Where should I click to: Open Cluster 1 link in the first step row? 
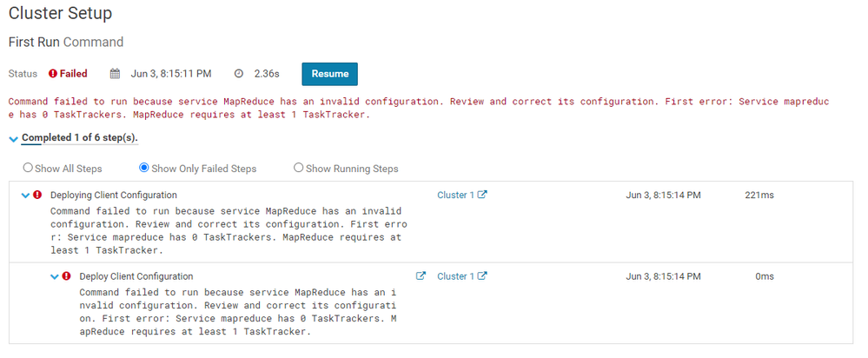(455, 195)
